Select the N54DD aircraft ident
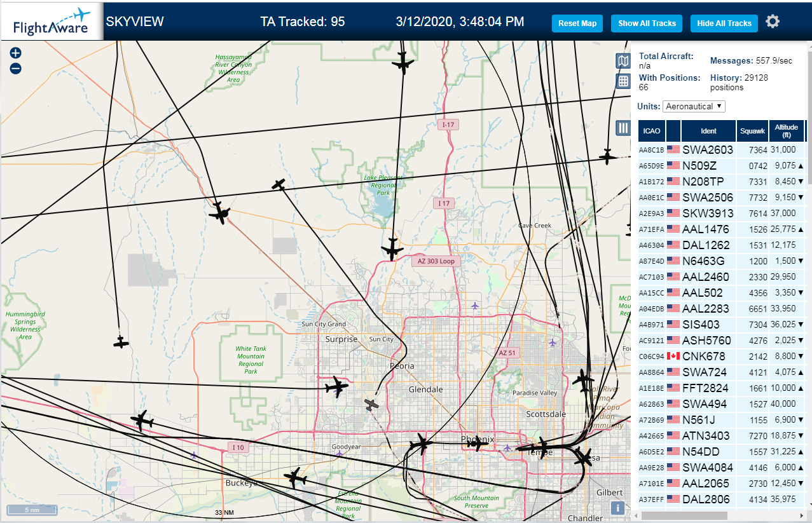This screenshot has height=523, width=812. pos(700,452)
